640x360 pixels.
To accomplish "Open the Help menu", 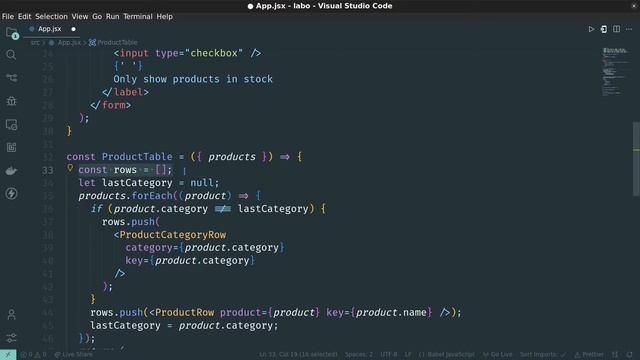I will pyautogui.click(x=164, y=17).
